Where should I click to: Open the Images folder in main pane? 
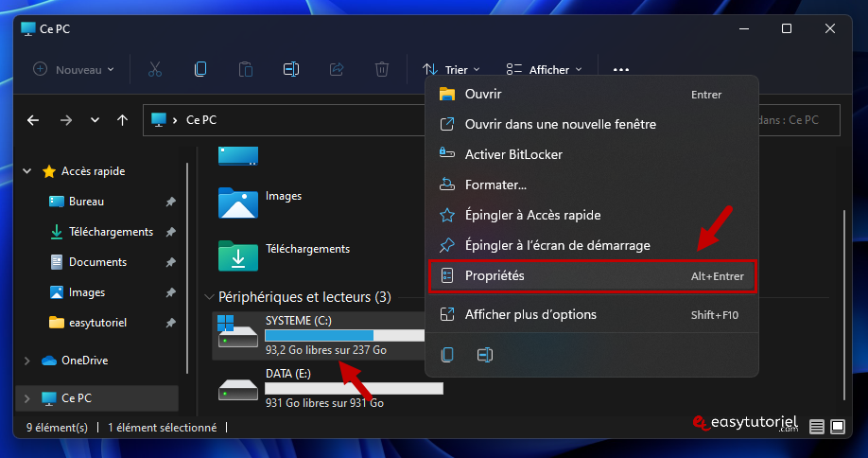click(238, 203)
